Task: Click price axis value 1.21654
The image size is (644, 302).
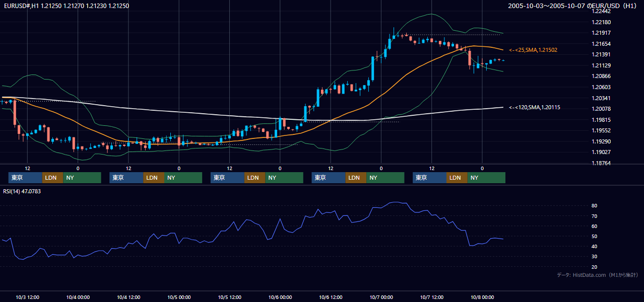Action: [x=602, y=44]
